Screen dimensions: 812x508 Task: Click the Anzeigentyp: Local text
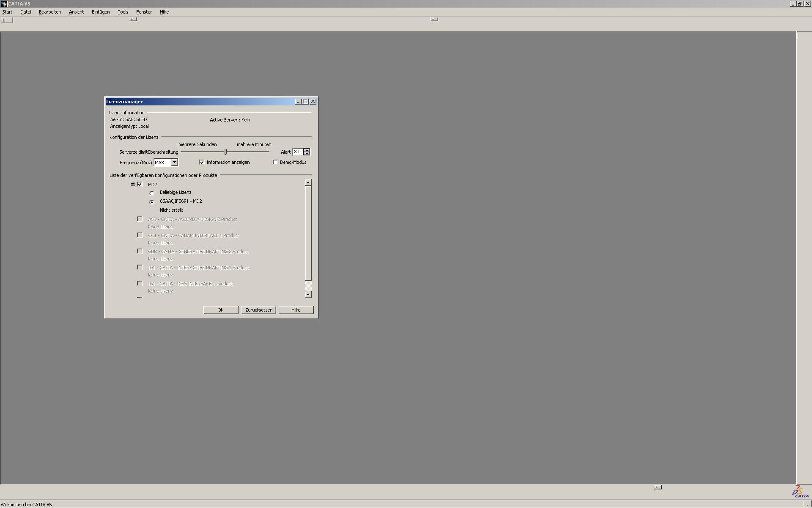[x=129, y=126]
